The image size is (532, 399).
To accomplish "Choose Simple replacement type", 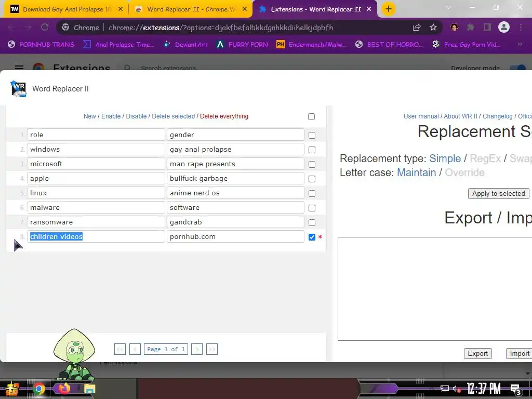I will click(x=445, y=158).
